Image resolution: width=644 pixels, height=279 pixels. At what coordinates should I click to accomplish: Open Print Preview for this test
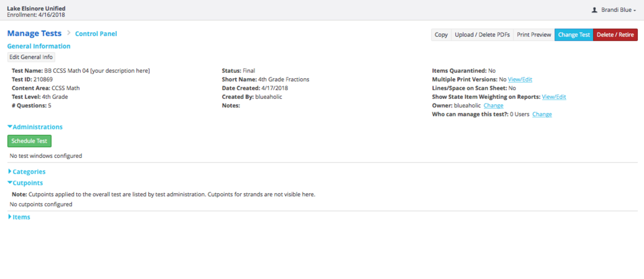pyautogui.click(x=534, y=35)
